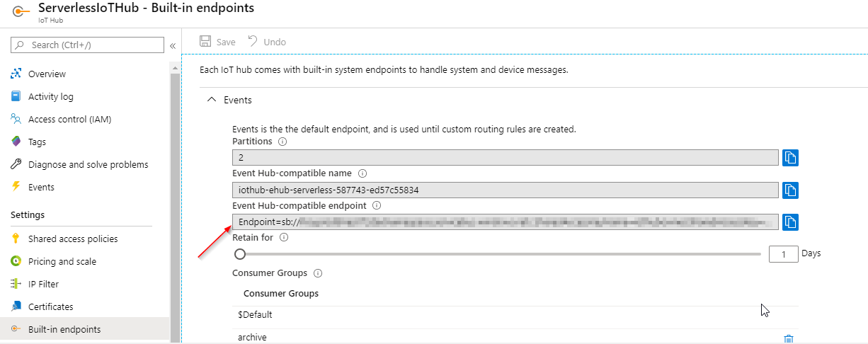Click the IP Filter icon

[16, 284]
